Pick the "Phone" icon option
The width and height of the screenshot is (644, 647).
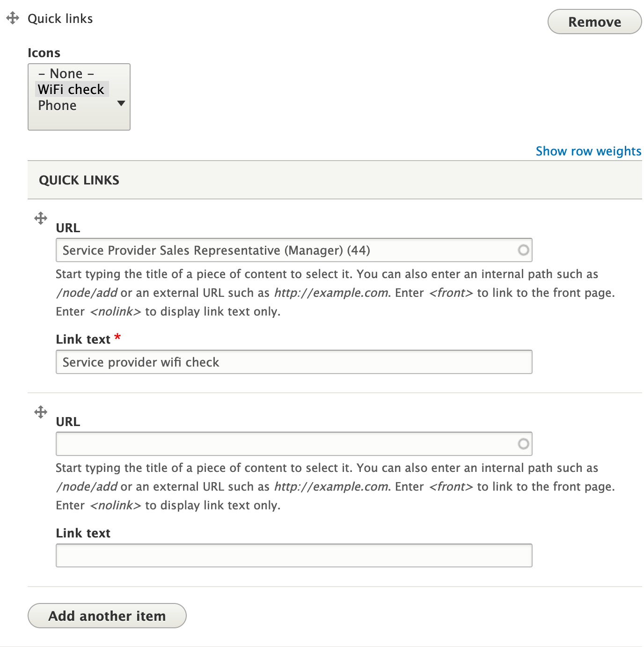57,105
